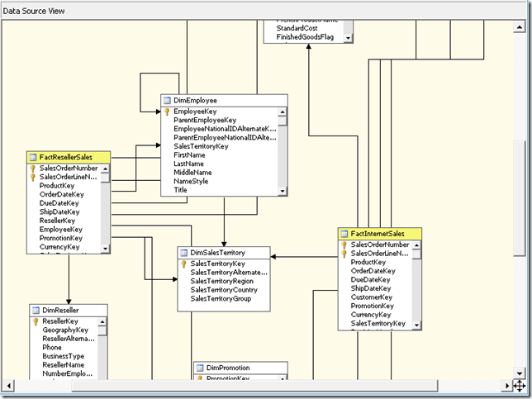Select ResellerName column in DimReseller
Screen dimensions: 532x399
(x=63, y=365)
